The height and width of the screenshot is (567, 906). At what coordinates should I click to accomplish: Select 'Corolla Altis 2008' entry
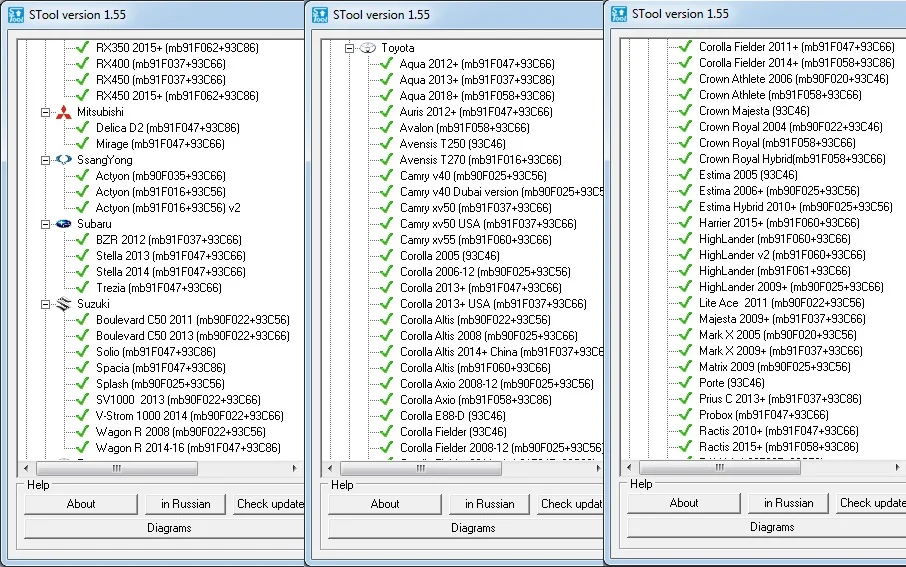[x=489, y=336]
